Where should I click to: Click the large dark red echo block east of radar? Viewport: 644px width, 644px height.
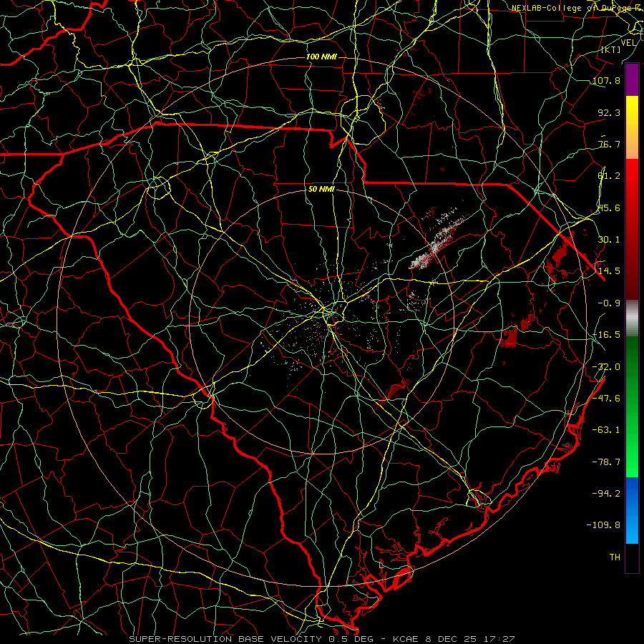point(509,337)
